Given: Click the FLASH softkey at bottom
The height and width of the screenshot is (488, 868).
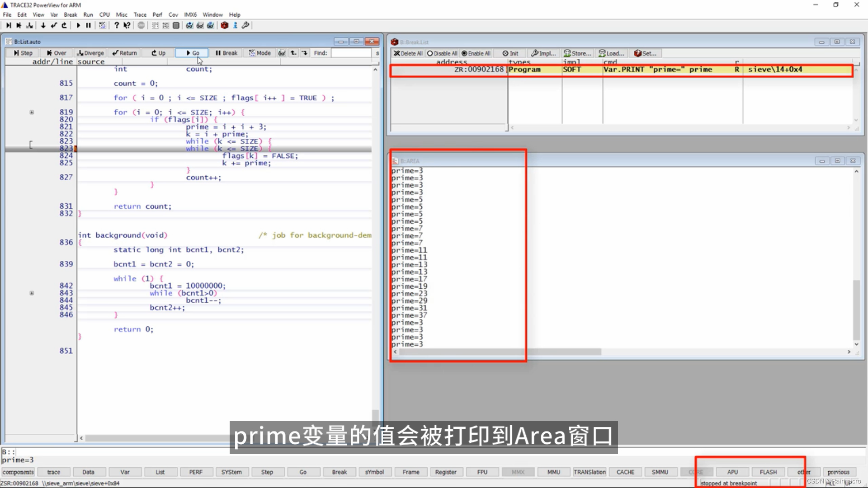Looking at the screenshot, I should click(768, 472).
